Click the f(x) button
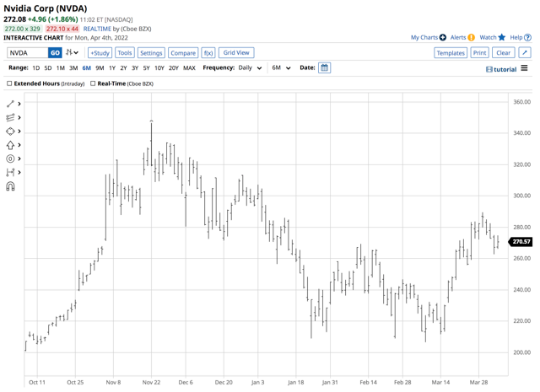 pos(208,52)
